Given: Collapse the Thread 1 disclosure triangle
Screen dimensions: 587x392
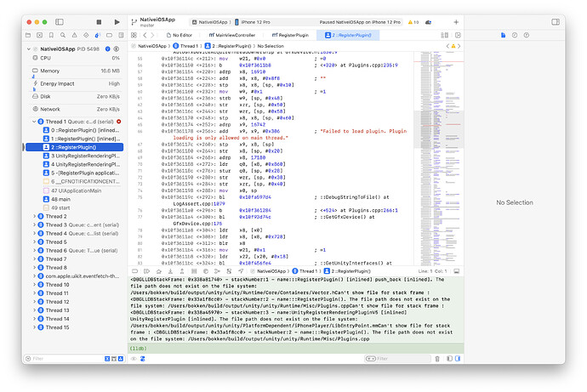Looking at the screenshot, I should point(34,122).
